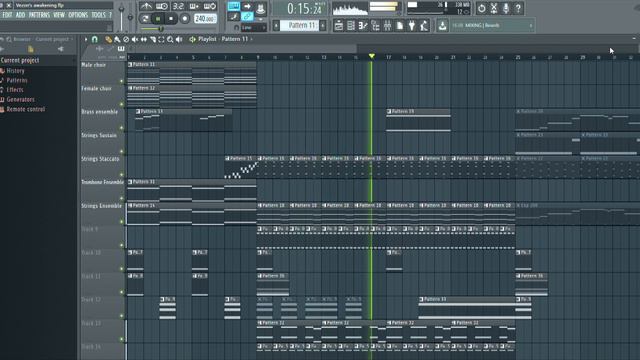The image size is (640, 360).
Task: Select previous pattern with left arrow
Action: (276, 26)
